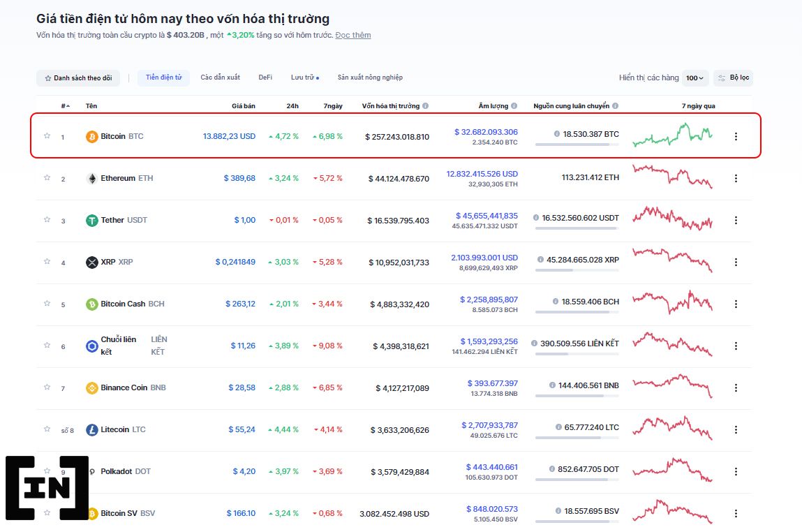Switch to the Tiền điện tử tab
Screen dimensions: 802x532
163,77
